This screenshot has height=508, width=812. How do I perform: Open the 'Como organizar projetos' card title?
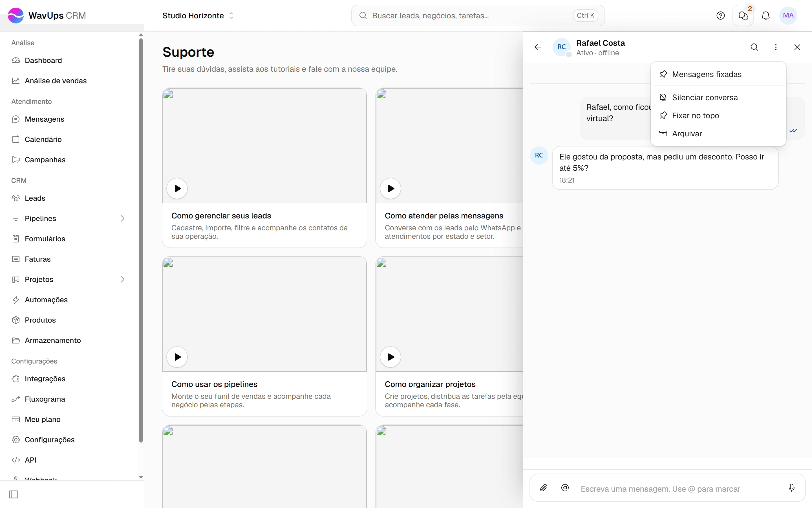pos(430,384)
